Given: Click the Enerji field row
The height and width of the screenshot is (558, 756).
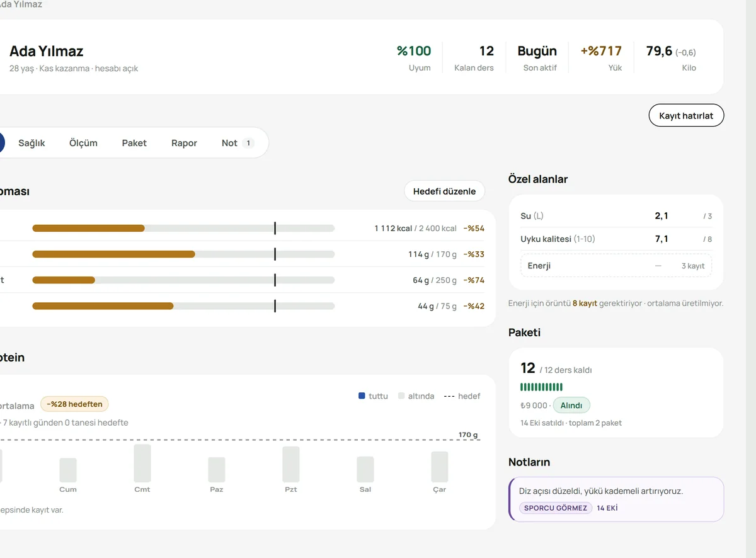Looking at the screenshot, I should tap(616, 266).
